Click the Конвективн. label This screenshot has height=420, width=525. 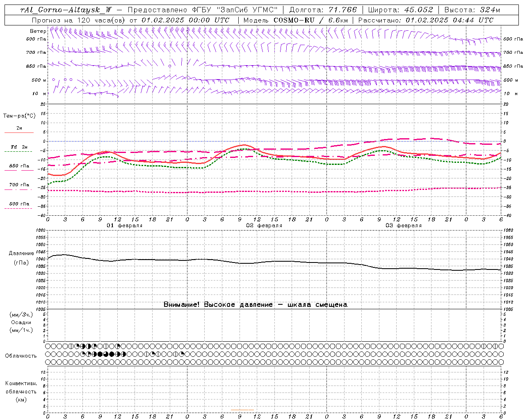tap(21, 383)
